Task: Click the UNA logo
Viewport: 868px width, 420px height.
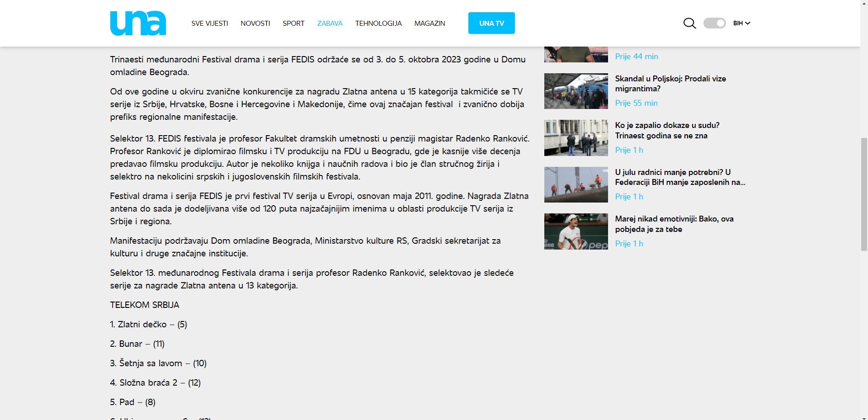Action: (138, 23)
